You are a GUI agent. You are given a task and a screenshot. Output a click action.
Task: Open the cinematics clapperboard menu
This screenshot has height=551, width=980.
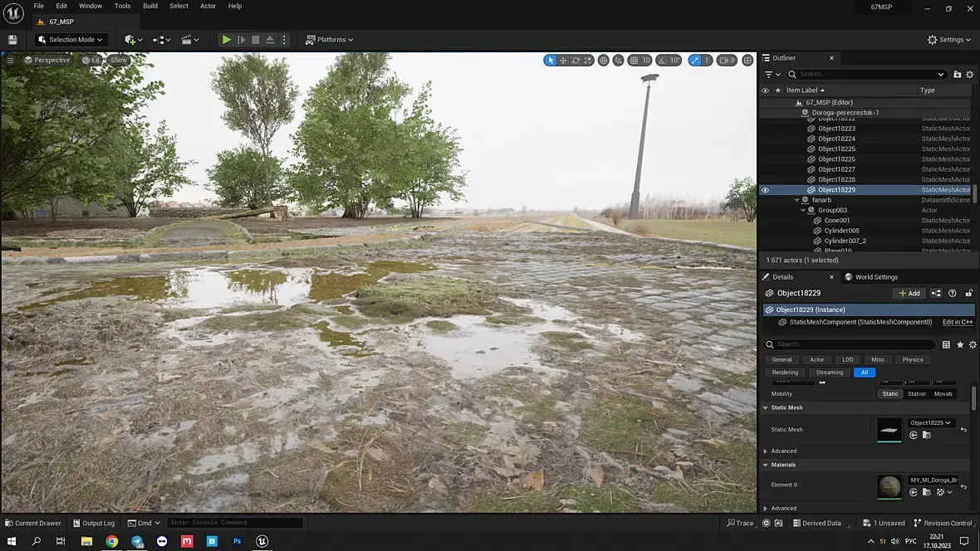pyautogui.click(x=189, y=39)
